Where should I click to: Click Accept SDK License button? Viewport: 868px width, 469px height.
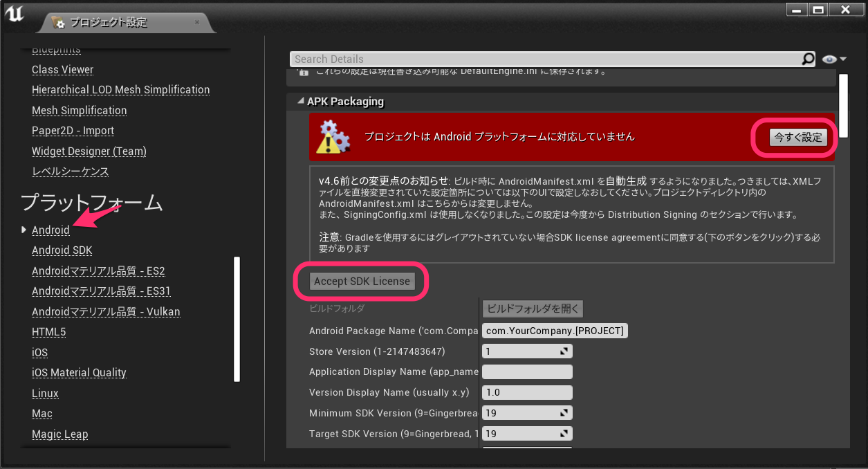coord(362,281)
